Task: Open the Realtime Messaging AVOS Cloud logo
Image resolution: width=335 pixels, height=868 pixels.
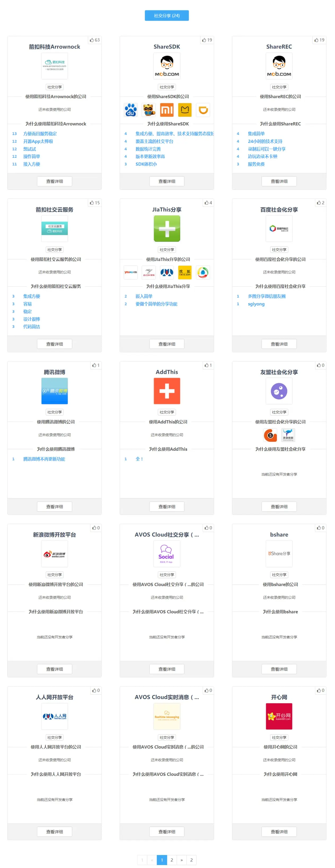Action: coord(167,716)
